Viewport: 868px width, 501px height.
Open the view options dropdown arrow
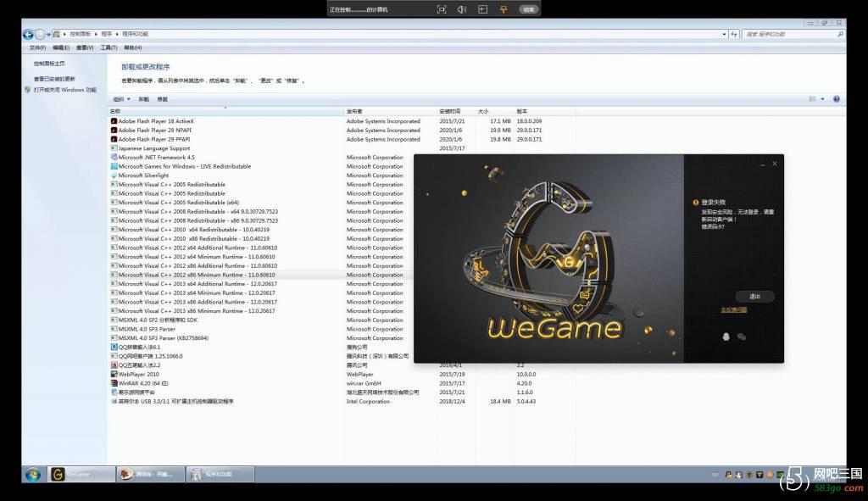tap(822, 99)
